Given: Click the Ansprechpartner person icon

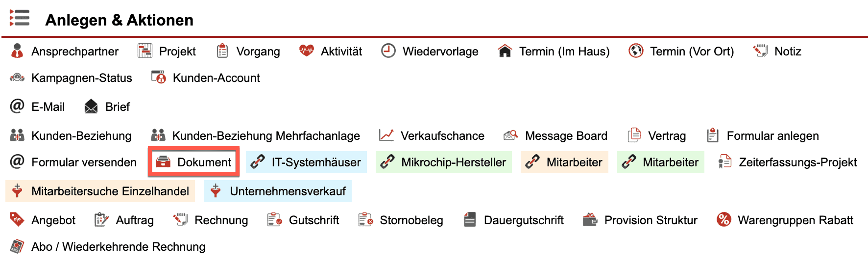Looking at the screenshot, I should [x=17, y=51].
